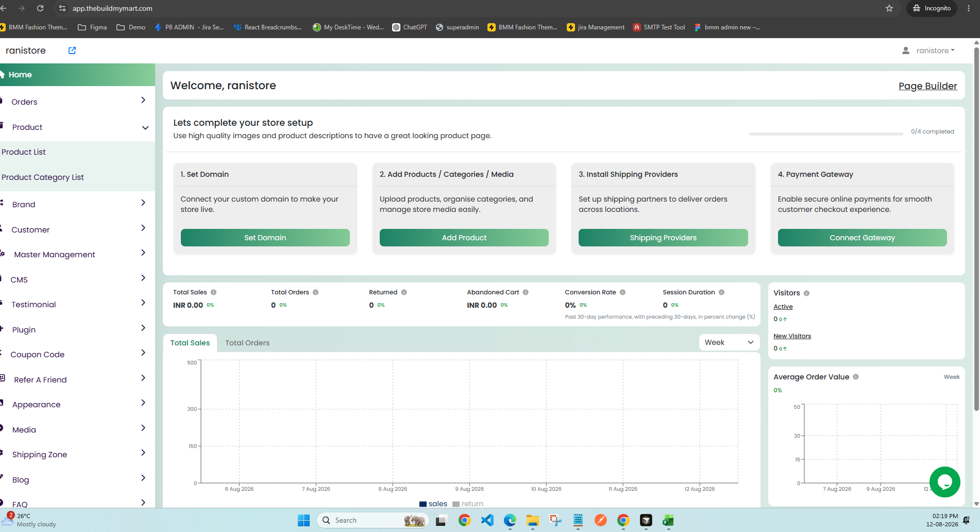Click Conversion Rate info icon

(x=622, y=292)
